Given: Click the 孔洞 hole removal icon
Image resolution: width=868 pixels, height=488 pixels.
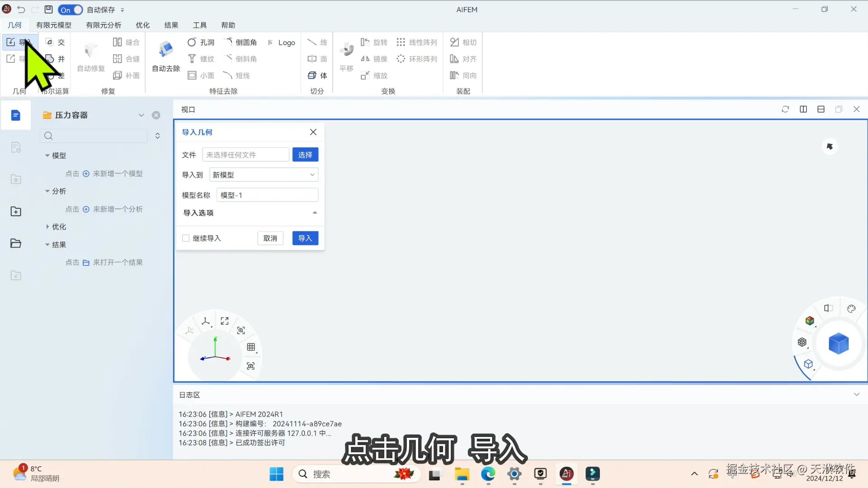Looking at the screenshot, I should click(192, 42).
